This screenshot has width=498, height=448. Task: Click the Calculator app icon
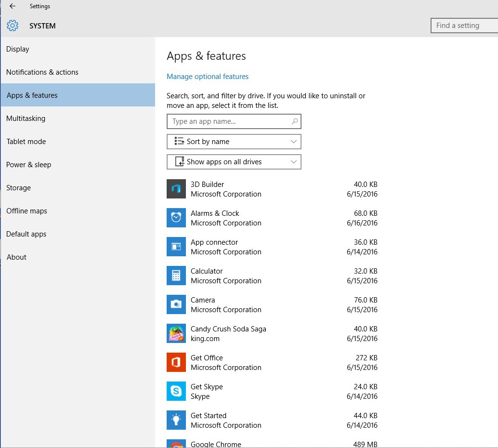[x=176, y=276]
